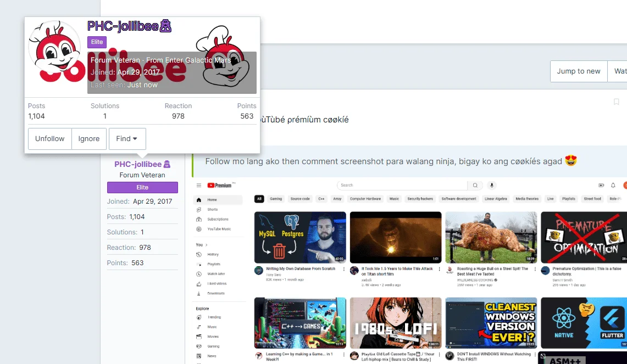Click the Points count 563 in popup
627x364 pixels.
pyautogui.click(x=247, y=116)
